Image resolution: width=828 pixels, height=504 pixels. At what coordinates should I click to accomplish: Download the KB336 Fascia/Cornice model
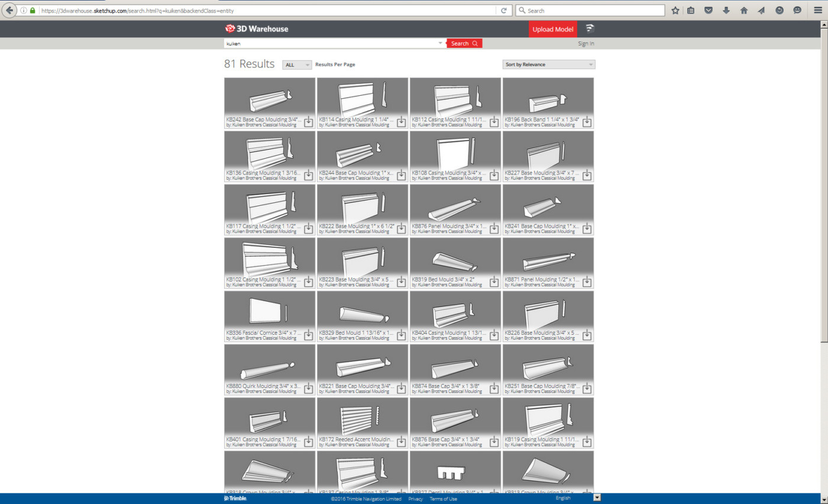(x=308, y=335)
